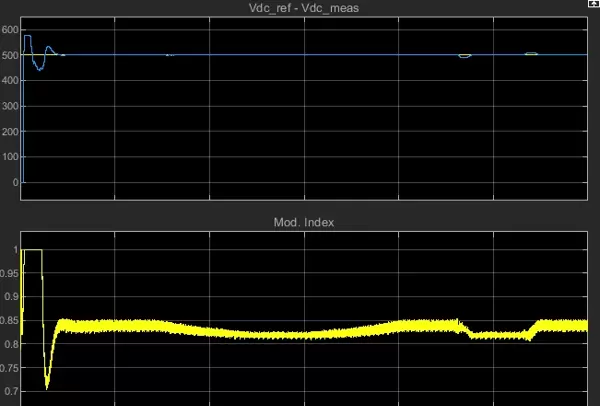This screenshot has width=600, height=406.
Task: Click the 0.9 tick label on Mod. Index axis
Action: (x=11, y=296)
